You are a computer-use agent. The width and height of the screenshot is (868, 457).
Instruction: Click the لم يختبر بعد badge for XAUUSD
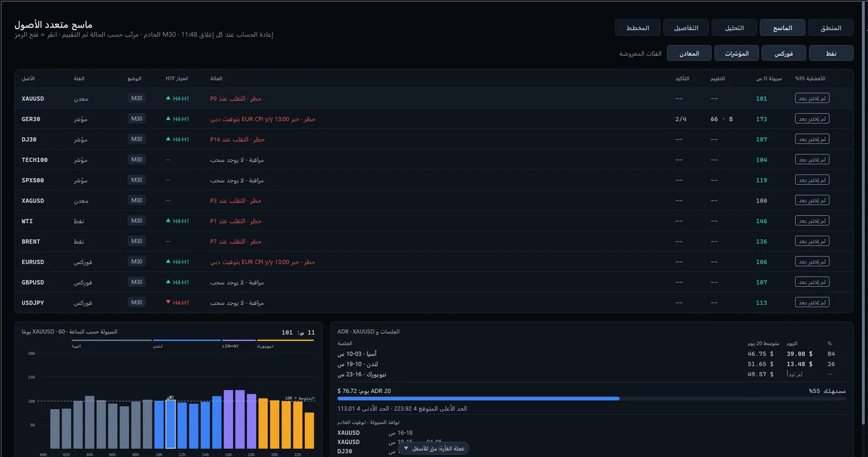coord(812,98)
